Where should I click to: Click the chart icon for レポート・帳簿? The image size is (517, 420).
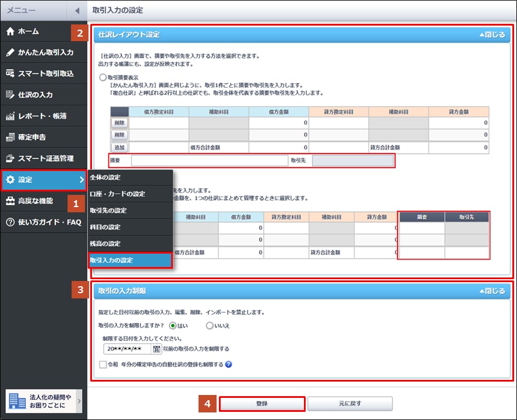(x=10, y=116)
